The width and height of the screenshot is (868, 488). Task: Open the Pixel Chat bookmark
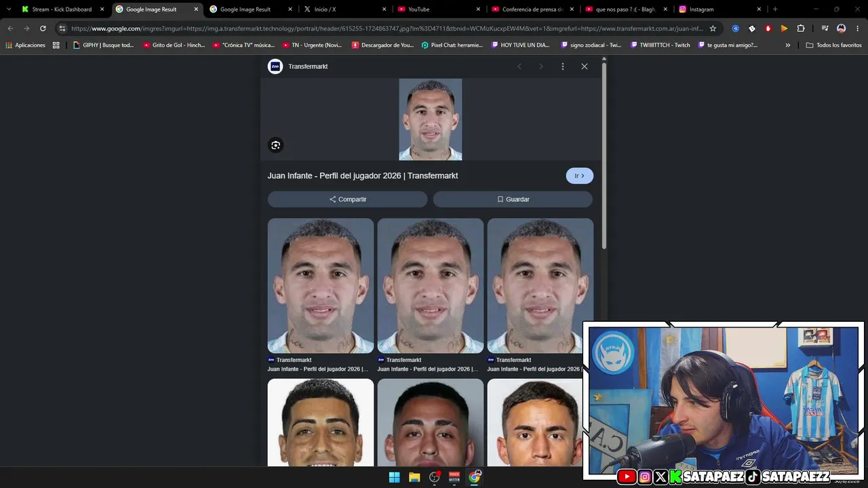point(452,45)
